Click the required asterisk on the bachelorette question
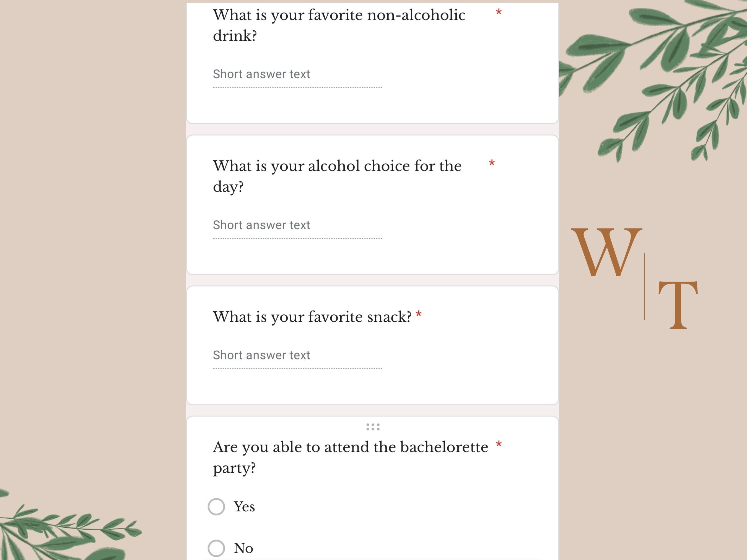The width and height of the screenshot is (747, 560). (499, 445)
